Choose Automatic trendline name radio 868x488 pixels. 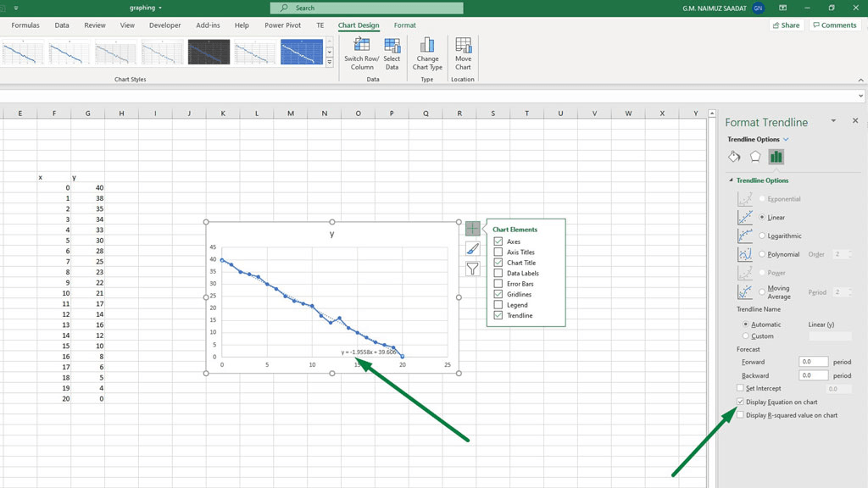[746, 324]
